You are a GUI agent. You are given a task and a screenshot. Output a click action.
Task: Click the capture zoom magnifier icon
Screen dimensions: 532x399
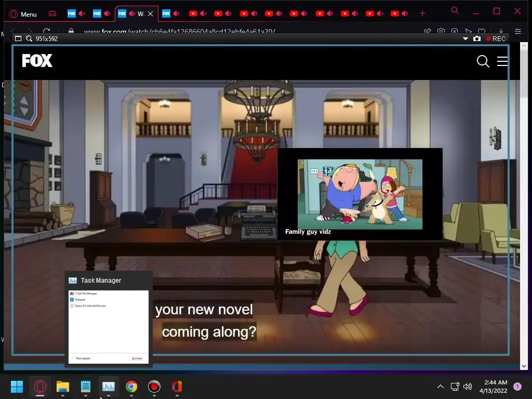(x=29, y=38)
